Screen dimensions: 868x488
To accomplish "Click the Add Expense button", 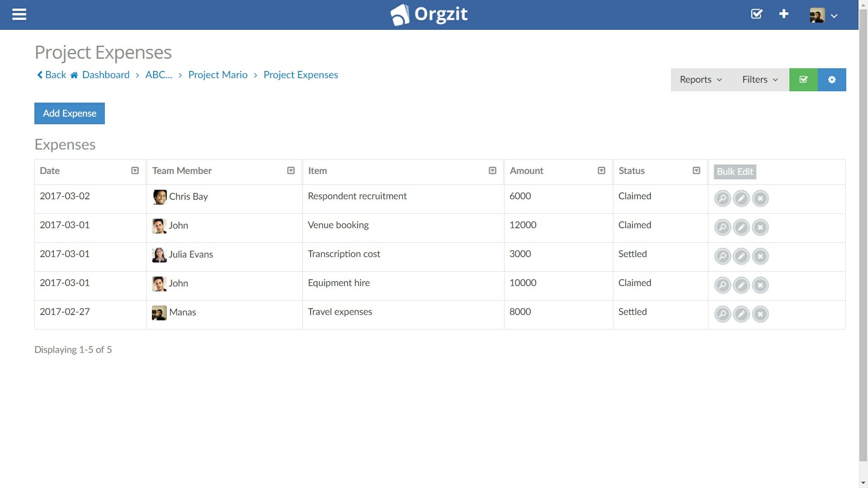I will [69, 113].
